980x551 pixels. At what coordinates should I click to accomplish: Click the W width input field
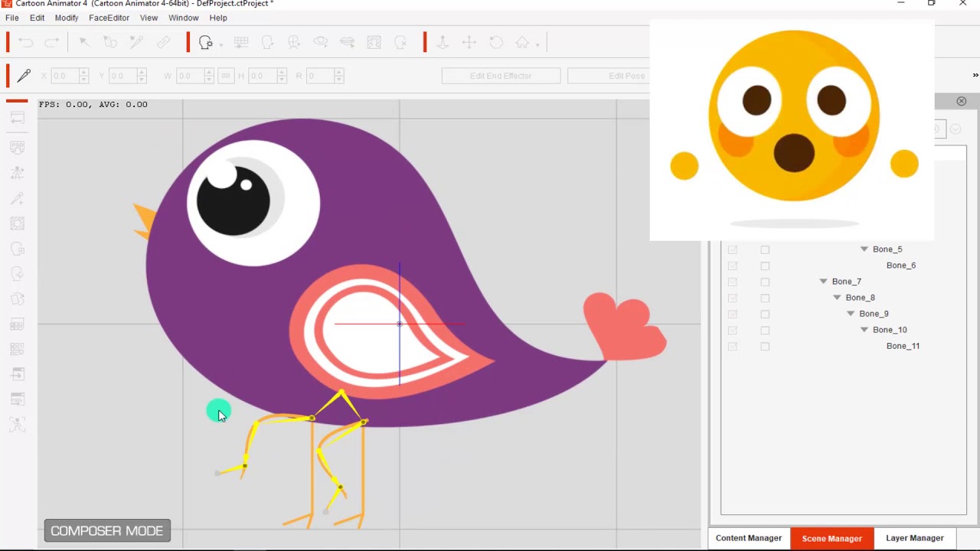[x=189, y=76]
